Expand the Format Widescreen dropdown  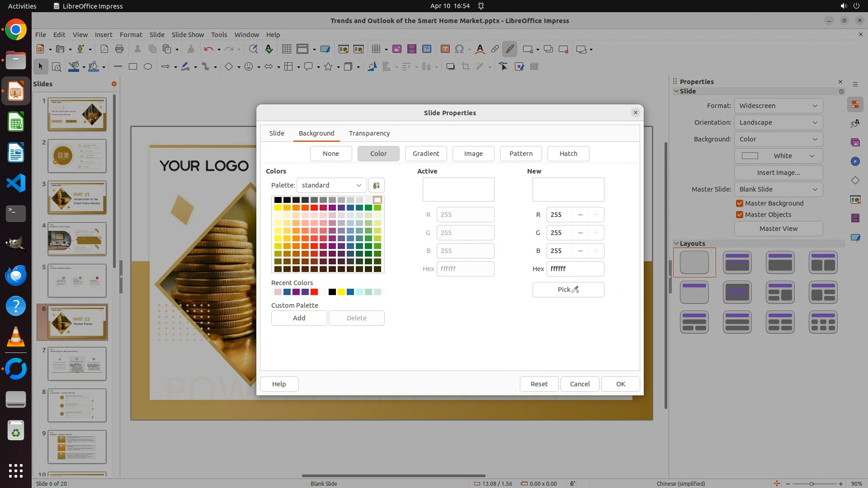(x=778, y=106)
